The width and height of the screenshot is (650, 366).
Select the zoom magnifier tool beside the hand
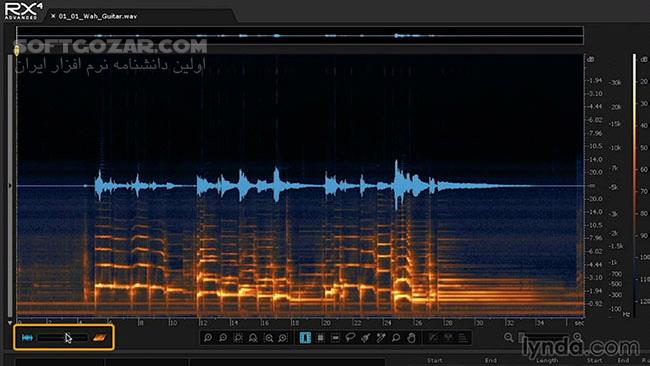(396, 338)
